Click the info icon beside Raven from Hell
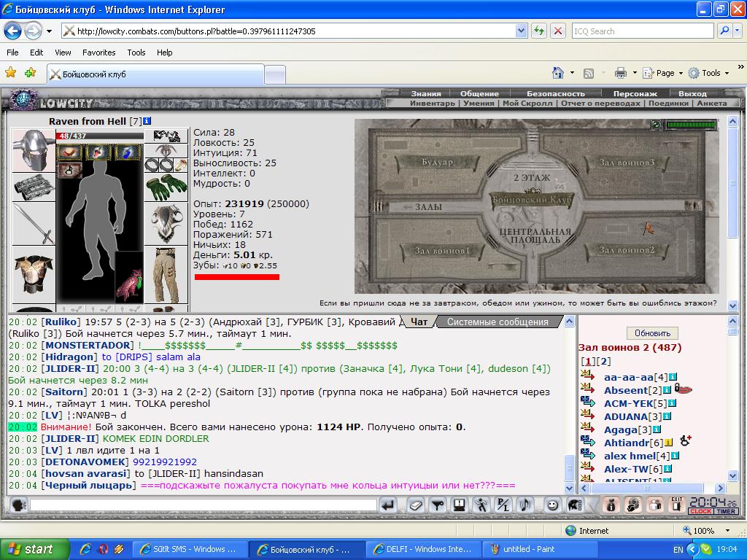 [147, 121]
